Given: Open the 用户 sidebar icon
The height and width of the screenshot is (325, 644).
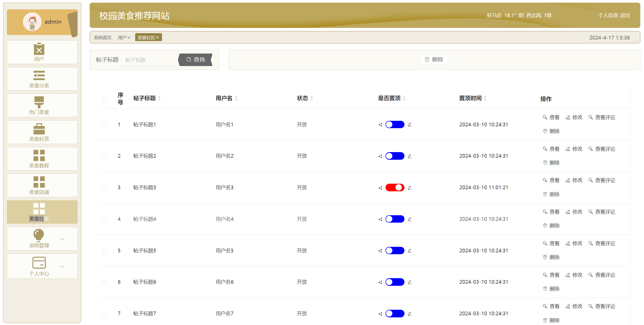Looking at the screenshot, I should click(39, 49).
